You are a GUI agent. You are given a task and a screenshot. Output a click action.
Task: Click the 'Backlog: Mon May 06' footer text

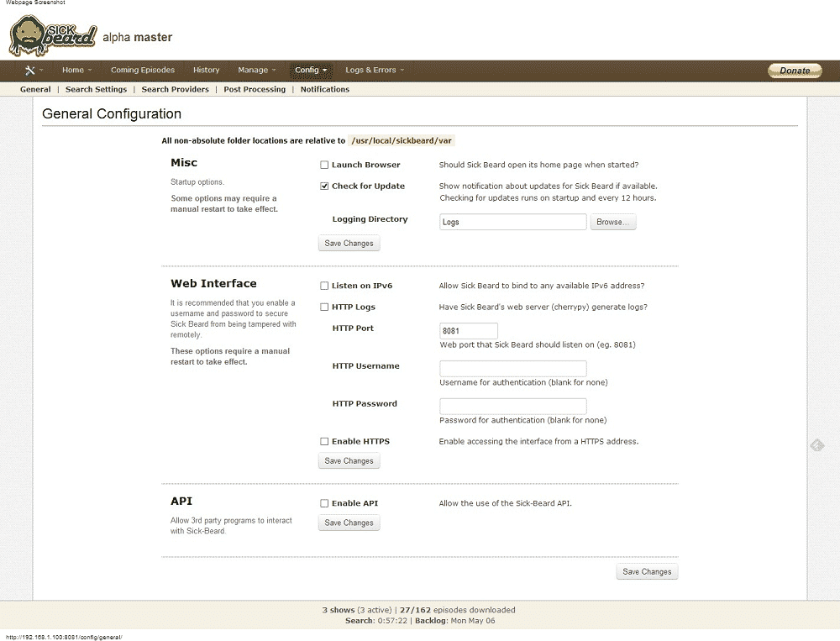click(x=454, y=621)
